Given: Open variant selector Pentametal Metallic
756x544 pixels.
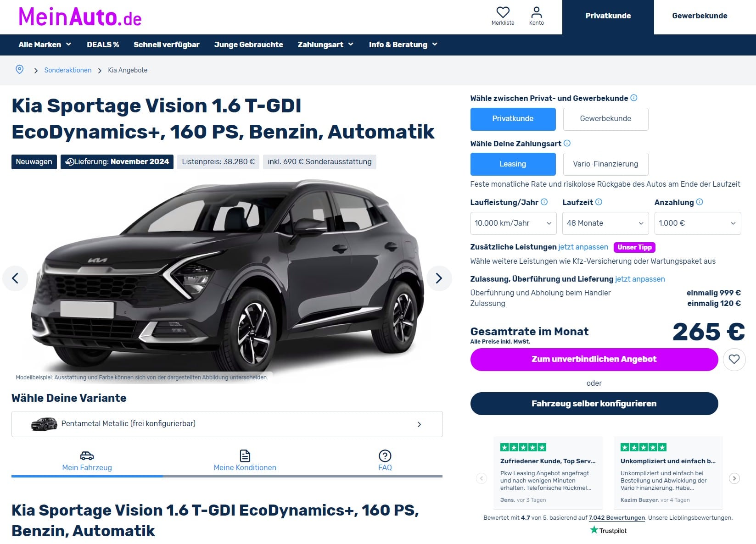Looking at the screenshot, I should point(227,424).
